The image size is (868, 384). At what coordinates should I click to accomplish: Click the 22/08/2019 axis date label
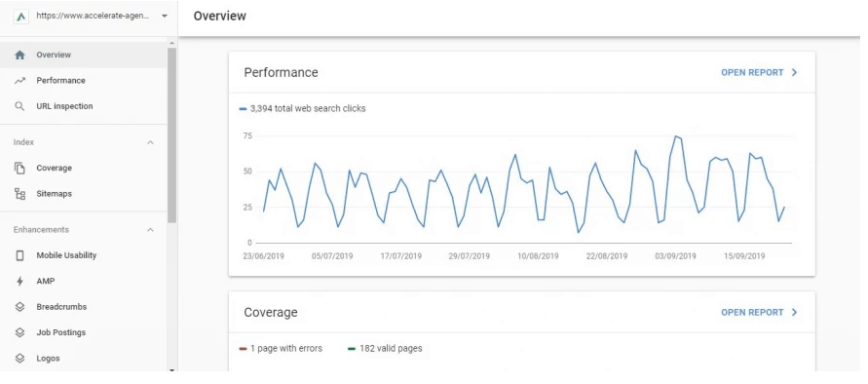607,256
